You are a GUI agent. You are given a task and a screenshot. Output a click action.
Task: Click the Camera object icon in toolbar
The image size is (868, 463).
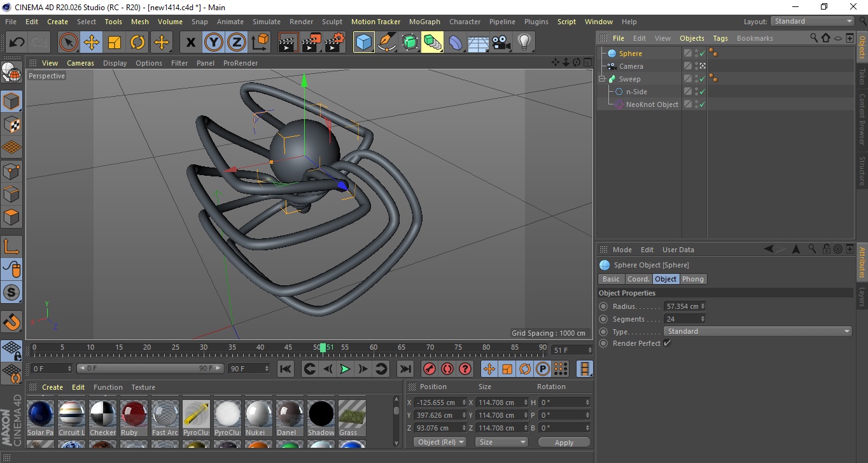click(501, 43)
